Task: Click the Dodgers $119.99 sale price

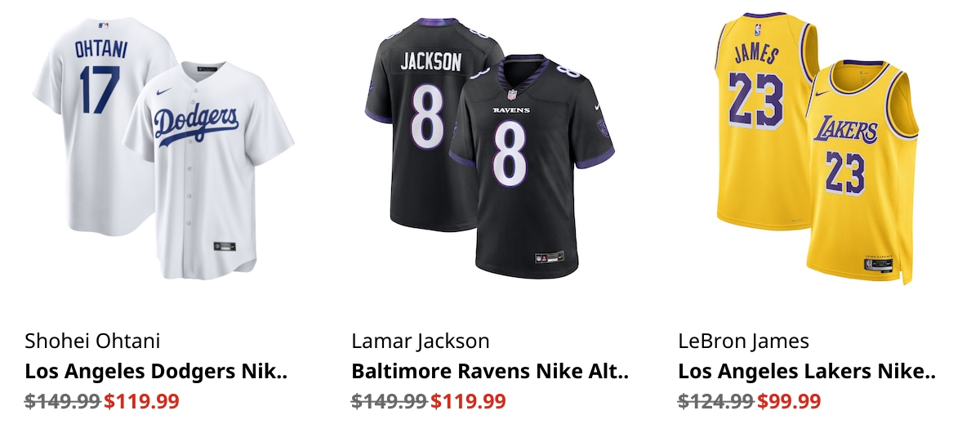Action: [141, 401]
